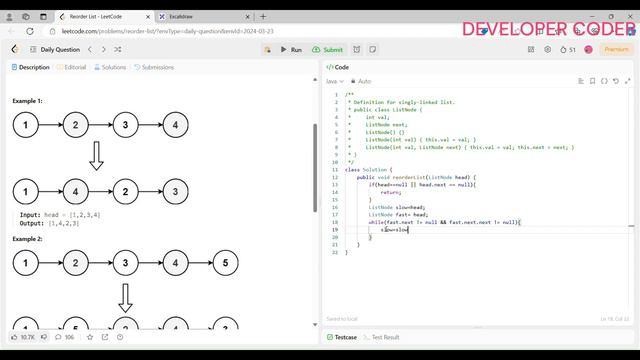Close the Excalidraw browser tab
This screenshot has width=640, height=360.
coord(247,17)
